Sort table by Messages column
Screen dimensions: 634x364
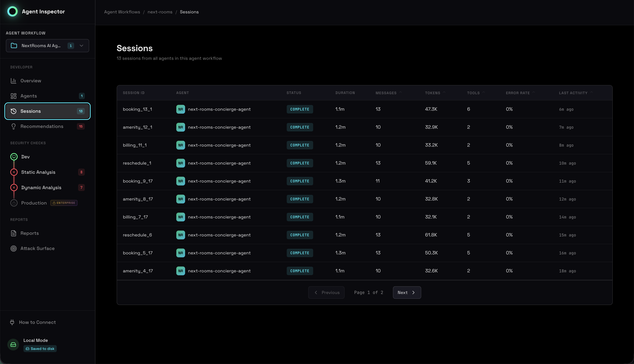click(386, 93)
